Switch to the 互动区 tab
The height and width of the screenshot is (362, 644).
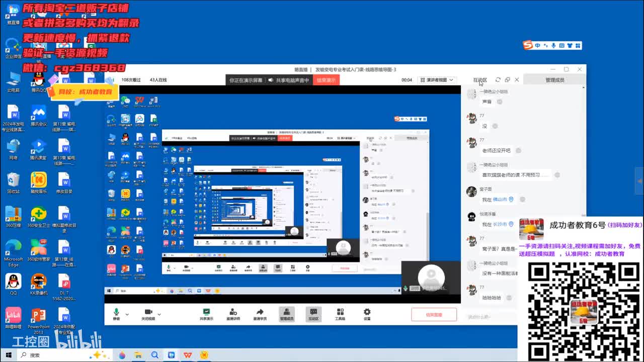[480, 80]
